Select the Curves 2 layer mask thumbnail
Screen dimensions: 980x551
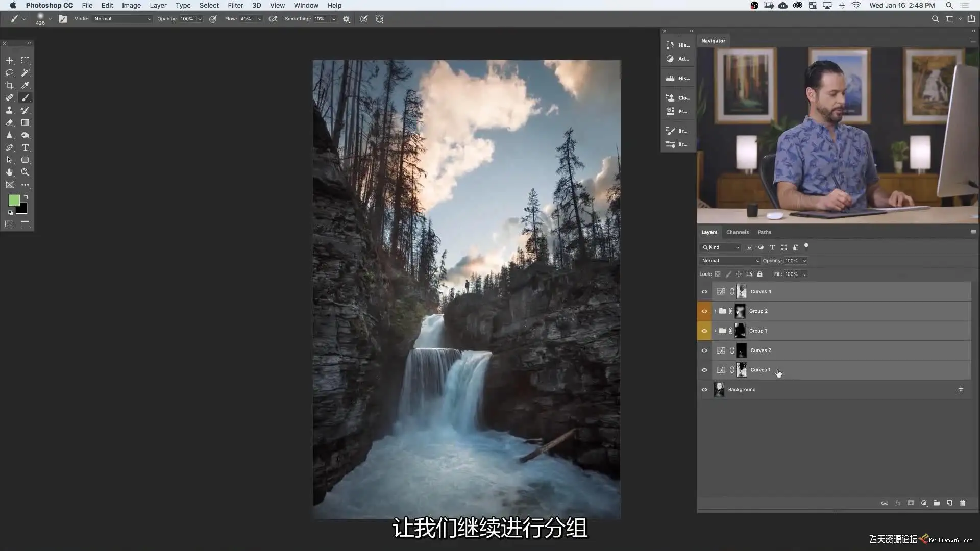742,350
